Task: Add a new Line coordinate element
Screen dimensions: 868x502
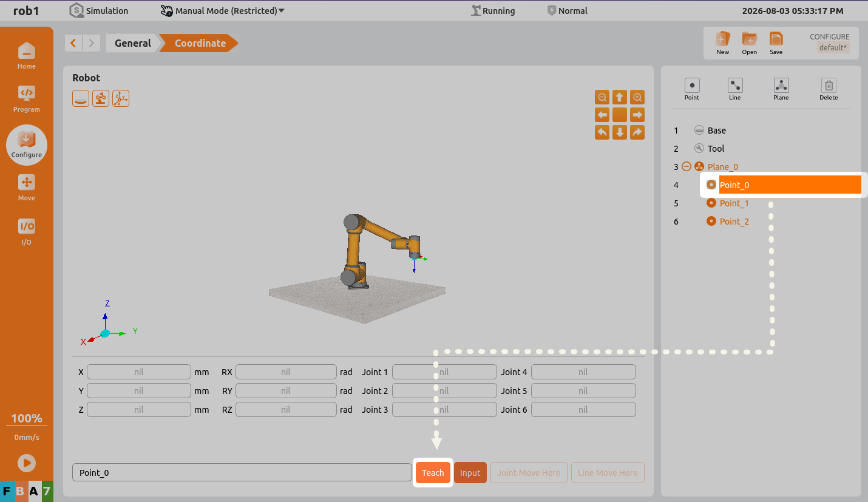Action: pyautogui.click(x=735, y=89)
